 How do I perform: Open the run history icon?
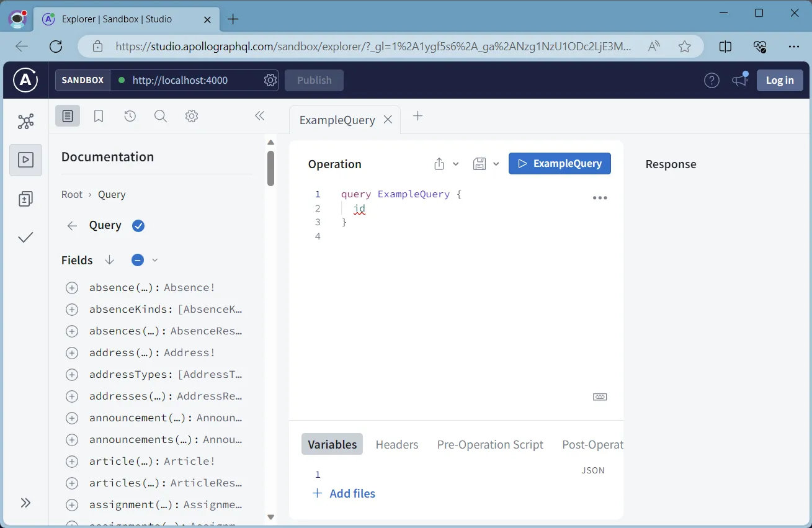[130, 116]
